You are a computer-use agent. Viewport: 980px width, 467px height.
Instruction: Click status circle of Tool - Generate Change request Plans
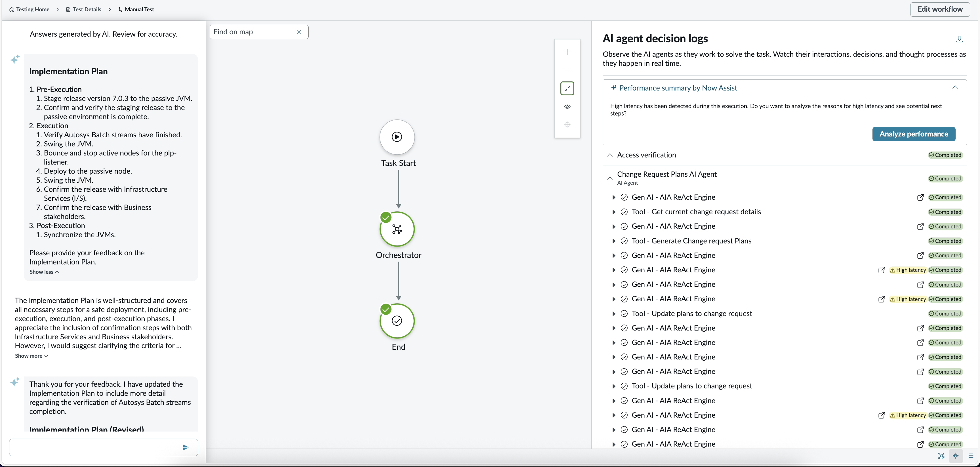tap(624, 241)
